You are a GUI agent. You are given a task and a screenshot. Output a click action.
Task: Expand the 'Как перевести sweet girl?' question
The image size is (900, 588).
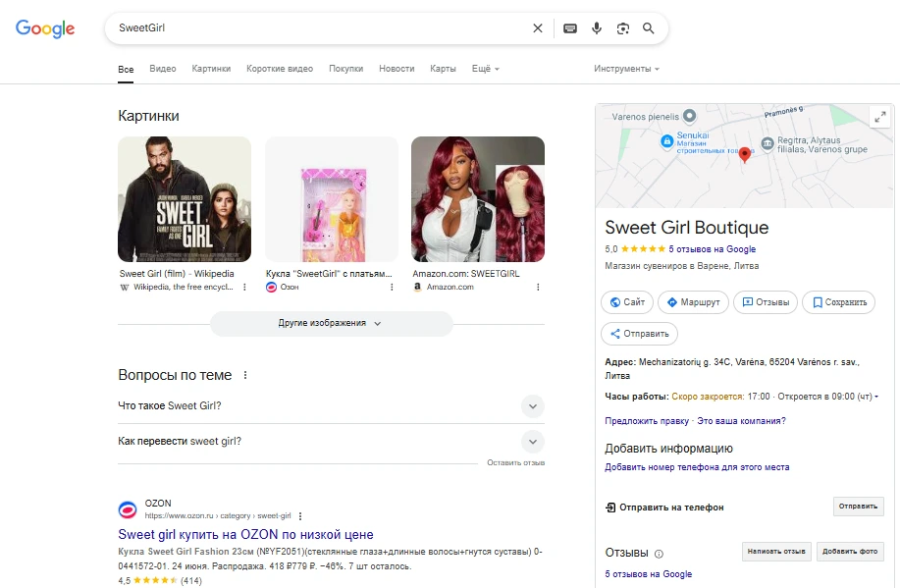tap(532, 442)
